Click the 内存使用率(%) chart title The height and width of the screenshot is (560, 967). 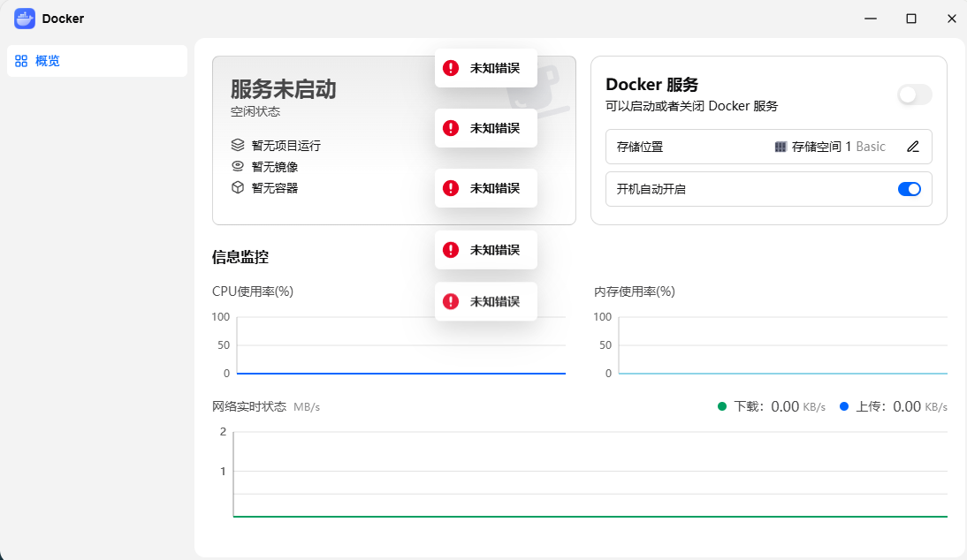pyautogui.click(x=635, y=291)
